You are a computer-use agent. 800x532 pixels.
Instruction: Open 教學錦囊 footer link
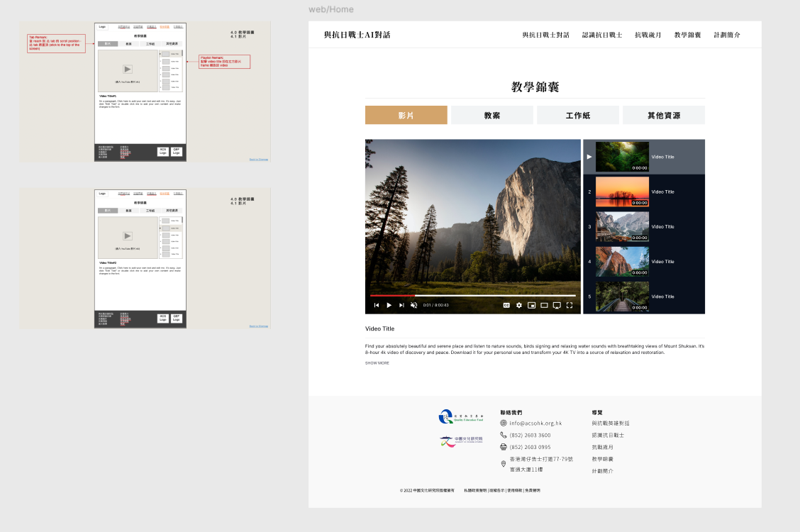point(603,459)
